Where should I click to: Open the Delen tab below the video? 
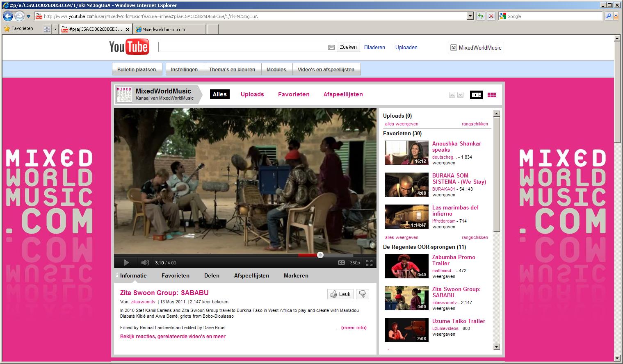coord(212,275)
